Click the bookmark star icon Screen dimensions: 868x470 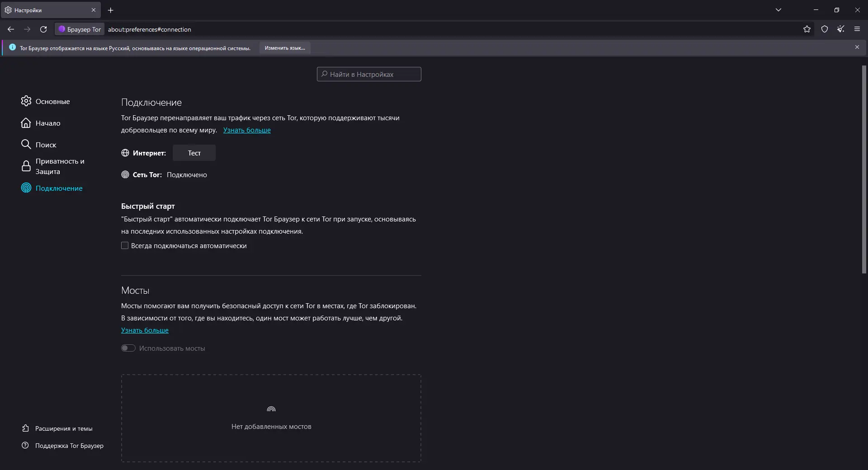tap(807, 29)
